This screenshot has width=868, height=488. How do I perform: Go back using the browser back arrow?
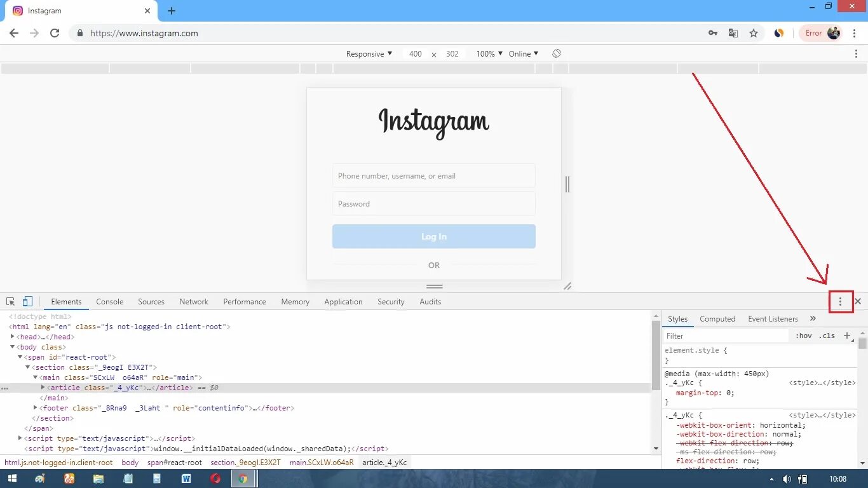pos(14,33)
